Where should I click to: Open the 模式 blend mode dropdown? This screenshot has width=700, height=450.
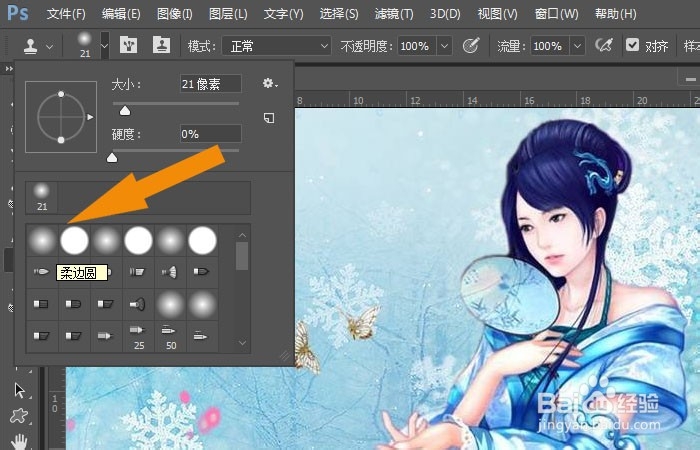point(276,46)
